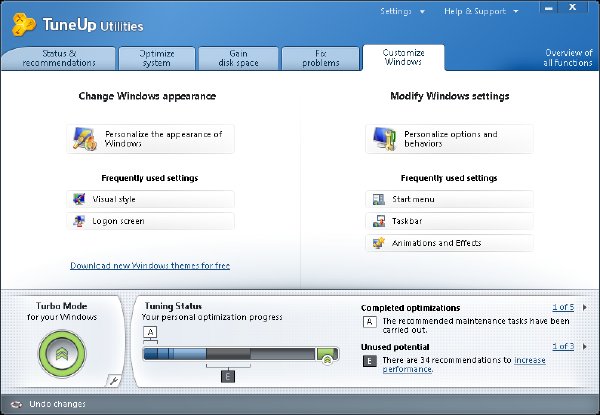The image size is (600, 415).
Task: Open Overview of all functions
Action: click(x=568, y=58)
